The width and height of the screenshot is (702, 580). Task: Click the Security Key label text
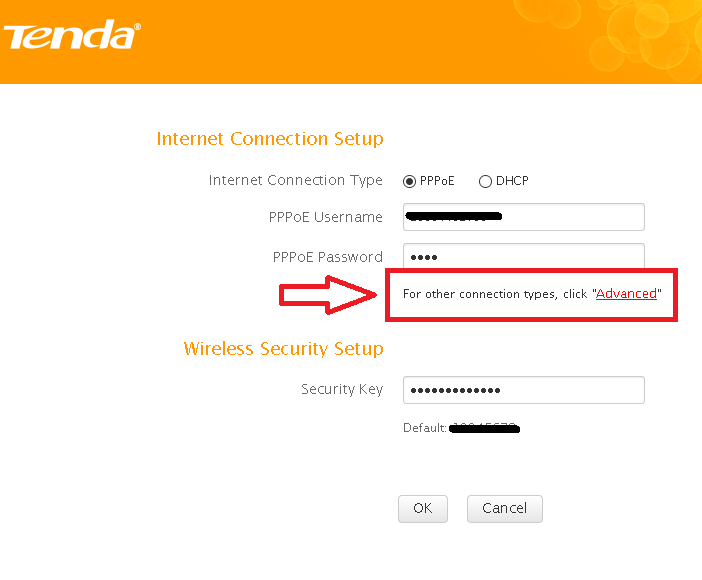click(341, 389)
